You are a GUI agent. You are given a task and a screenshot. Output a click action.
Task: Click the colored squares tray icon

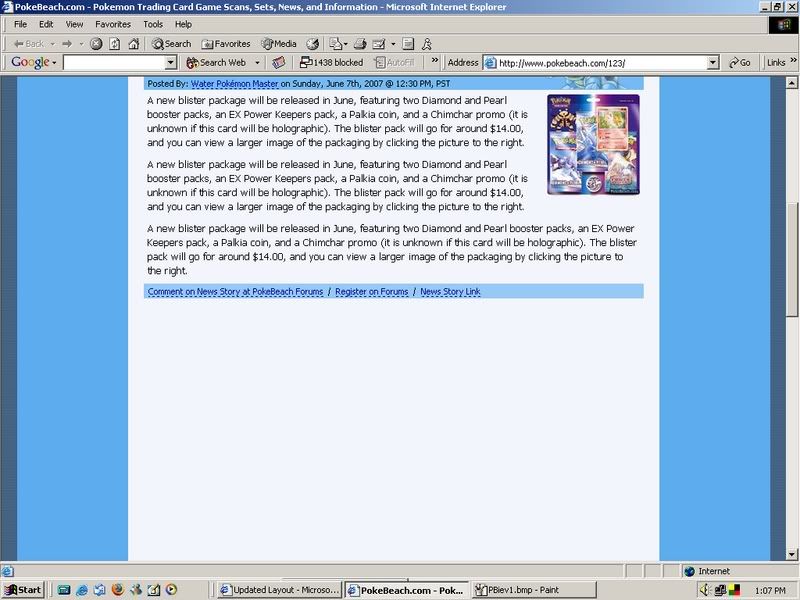coord(734,590)
